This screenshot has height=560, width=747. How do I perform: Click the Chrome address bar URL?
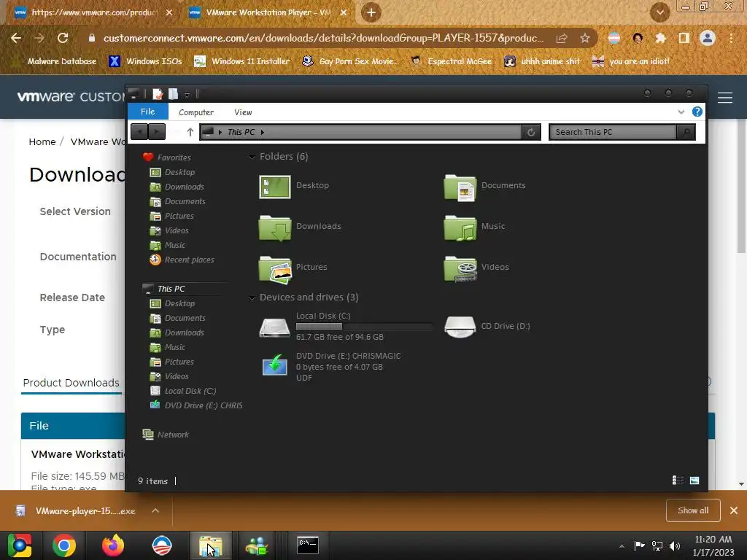click(x=323, y=38)
